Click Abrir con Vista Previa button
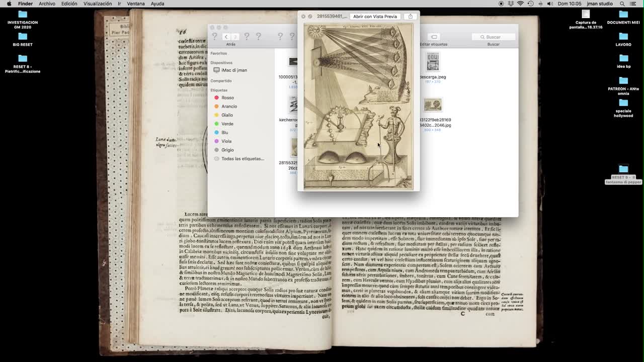644x362 pixels. (x=375, y=16)
